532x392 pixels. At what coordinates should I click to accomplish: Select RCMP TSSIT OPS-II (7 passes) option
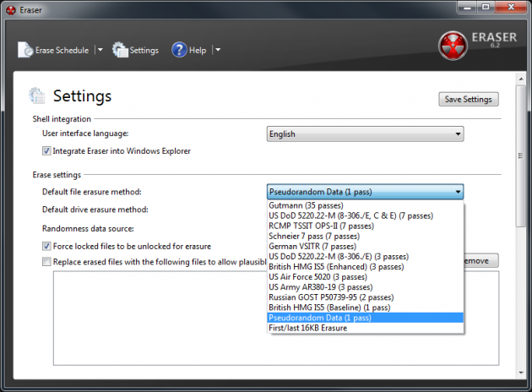(366, 226)
